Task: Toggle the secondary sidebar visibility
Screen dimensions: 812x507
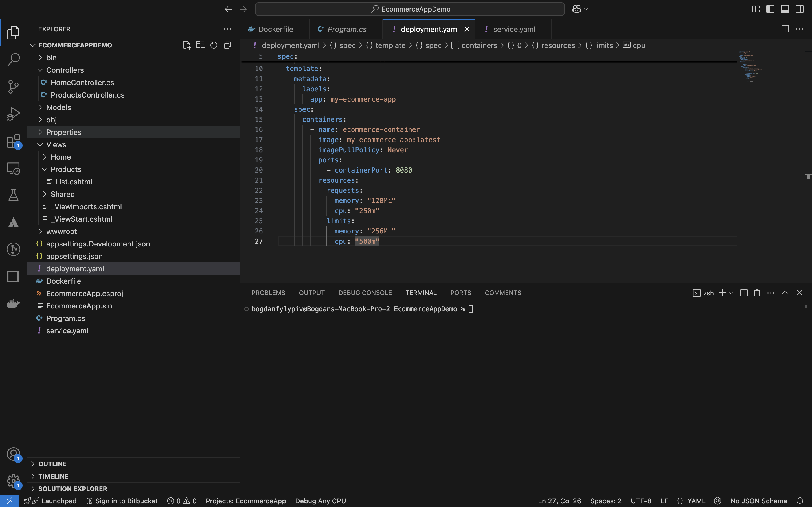Action: (x=800, y=9)
